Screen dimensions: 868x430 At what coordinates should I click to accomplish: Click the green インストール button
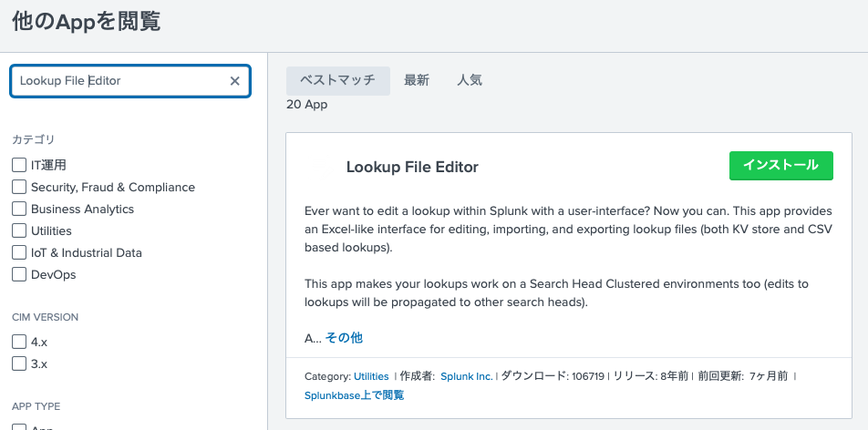point(781,166)
